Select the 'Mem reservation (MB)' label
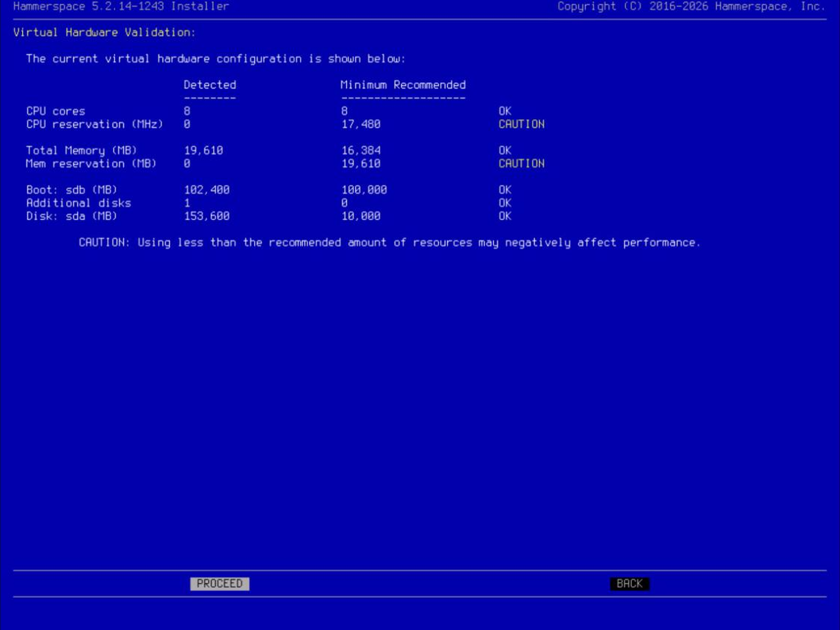Screen dimensions: 840x630 pyautogui.click(x=92, y=163)
